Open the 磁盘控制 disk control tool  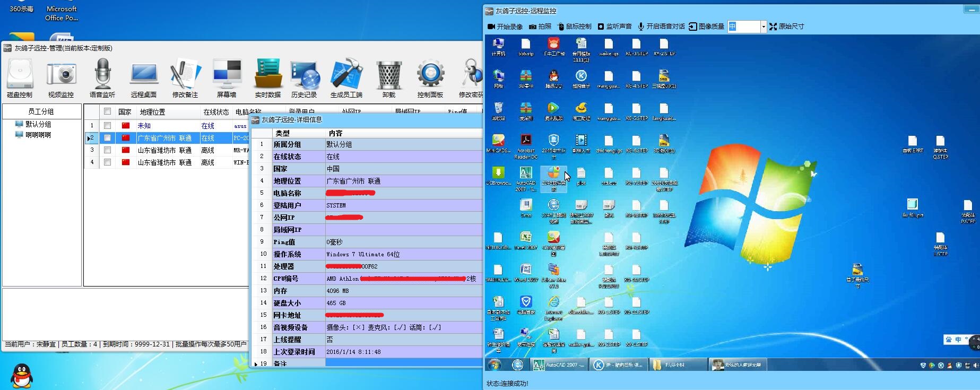pyautogui.click(x=20, y=78)
